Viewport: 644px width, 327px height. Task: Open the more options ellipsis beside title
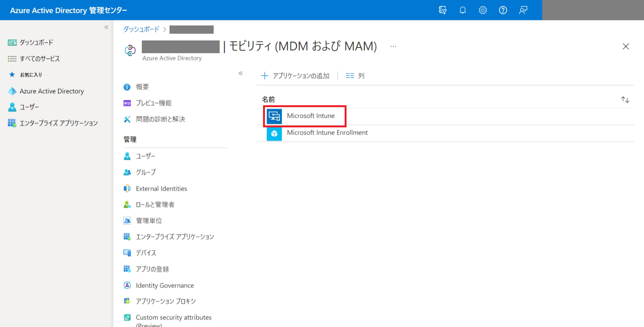(x=393, y=46)
